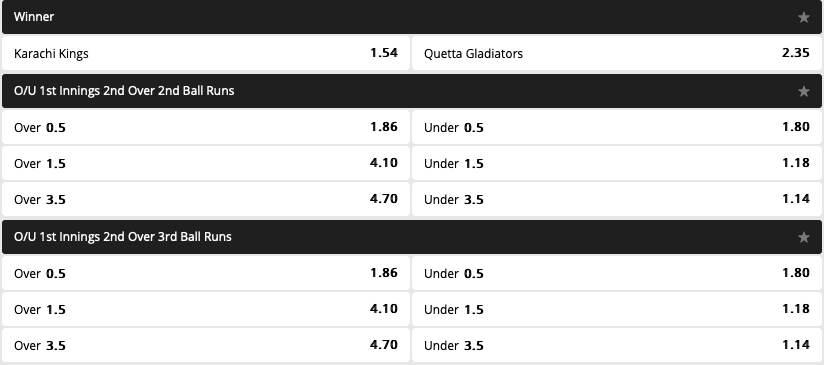
Task: Select Over 0.5 for 3rd ball runs
Action: [x=206, y=273]
